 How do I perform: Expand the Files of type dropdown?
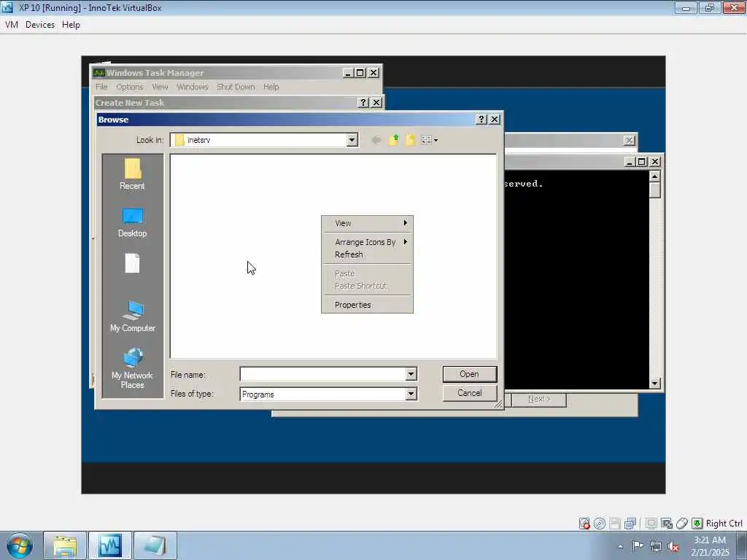pos(411,394)
